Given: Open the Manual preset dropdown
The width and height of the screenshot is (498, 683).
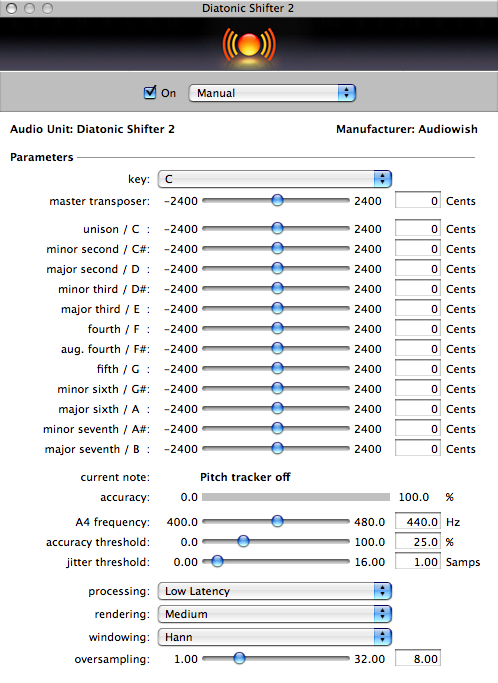Looking at the screenshot, I should pos(272,93).
